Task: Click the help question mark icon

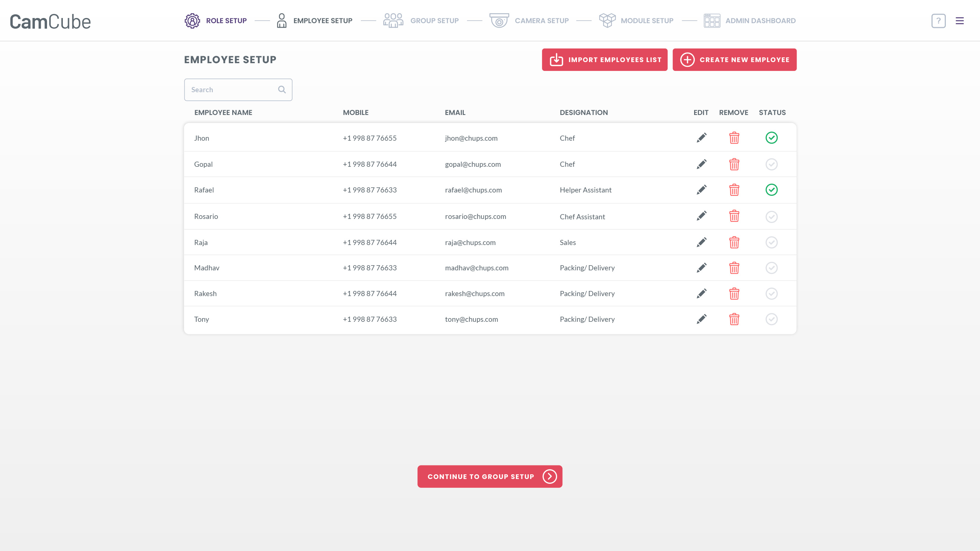Action: (x=938, y=21)
